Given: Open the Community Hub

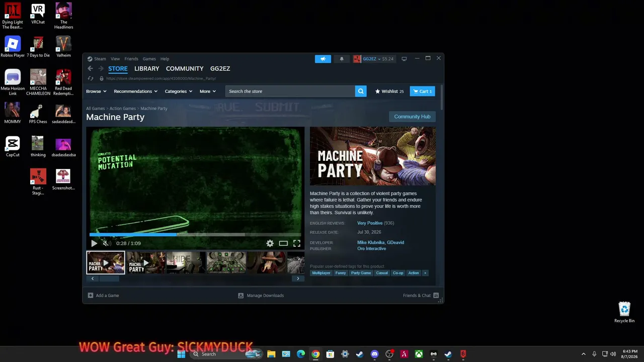Looking at the screenshot, I should [x=412, y=117].
